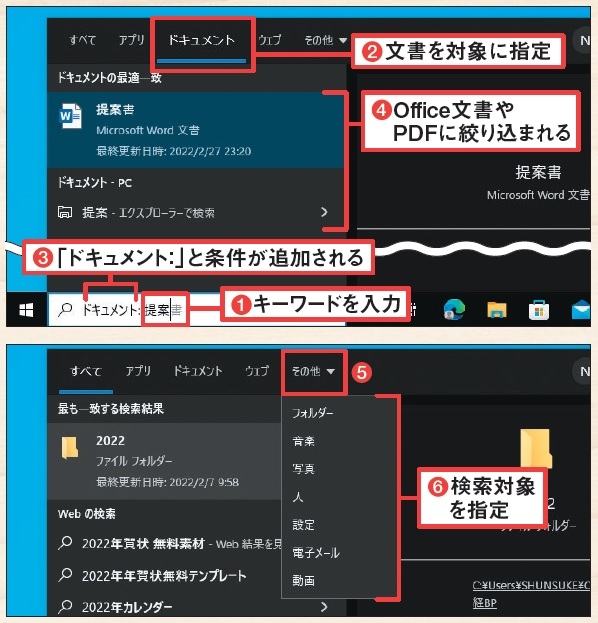Click the magnifier icon in taskbar search box
This screenshot has width=598, height=623.
click(66, 310)
